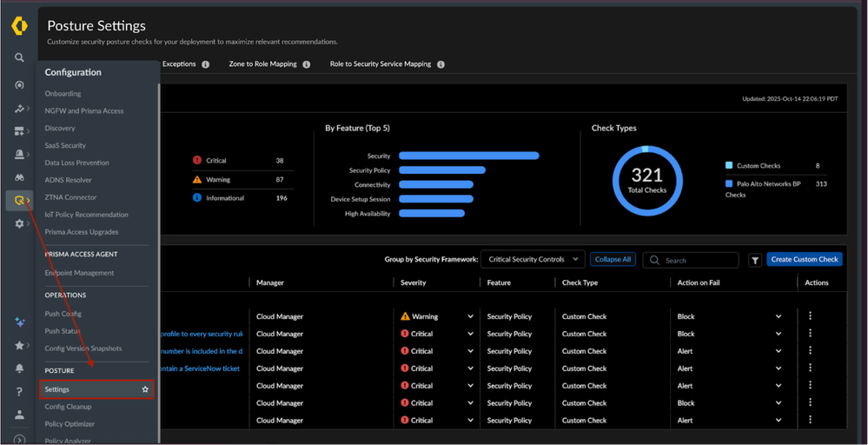The height and width of the screenshot is (445, 868).
Task: Open actions menu for the Warning row
Action: 810,316
